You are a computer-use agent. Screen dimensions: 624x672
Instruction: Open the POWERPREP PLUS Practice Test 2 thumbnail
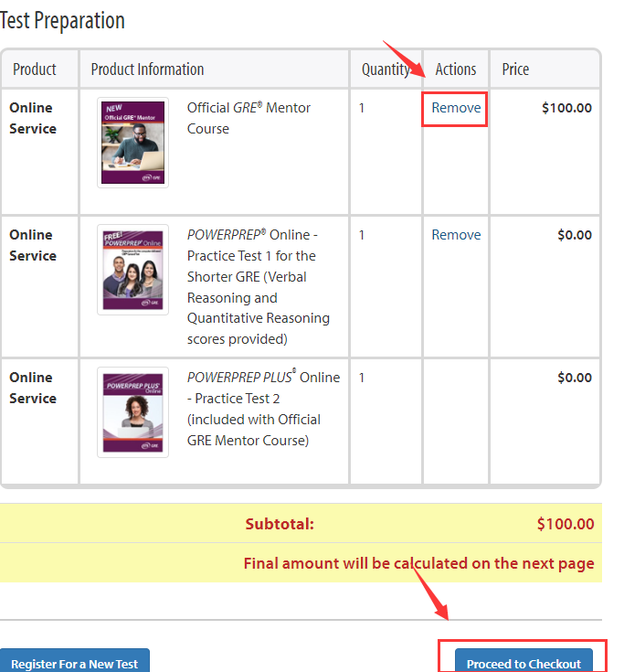pyautogui.click(x=132, y=412)
